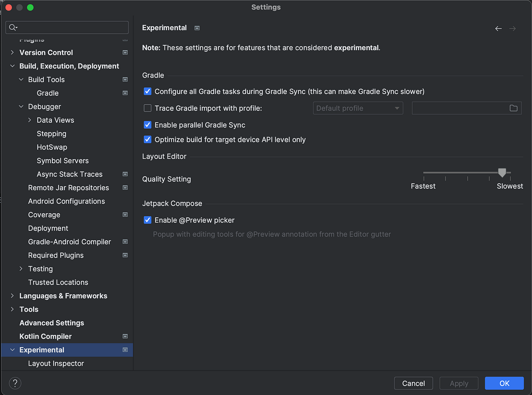Click the project-level icon beside Coverage

coord(125,215)
